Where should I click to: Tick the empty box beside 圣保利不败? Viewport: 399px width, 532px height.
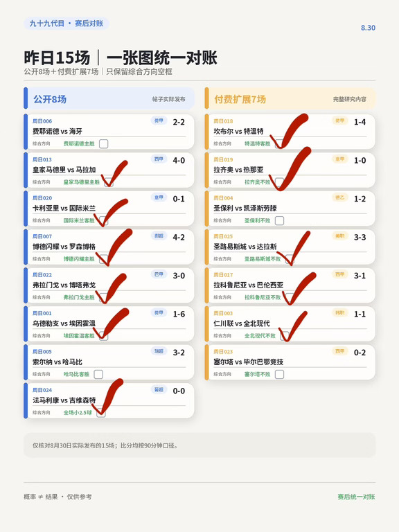(279, 220)
